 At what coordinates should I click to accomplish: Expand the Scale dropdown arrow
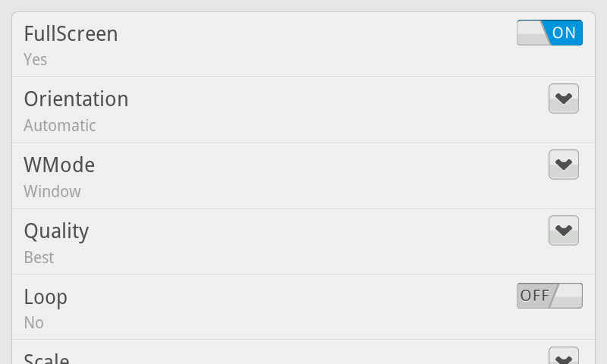563,357
